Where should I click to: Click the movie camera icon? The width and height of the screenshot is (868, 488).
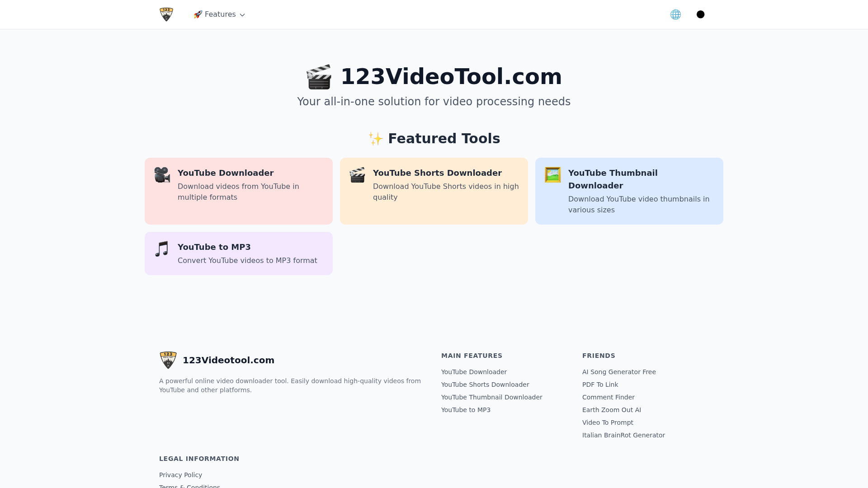(162, 175)
